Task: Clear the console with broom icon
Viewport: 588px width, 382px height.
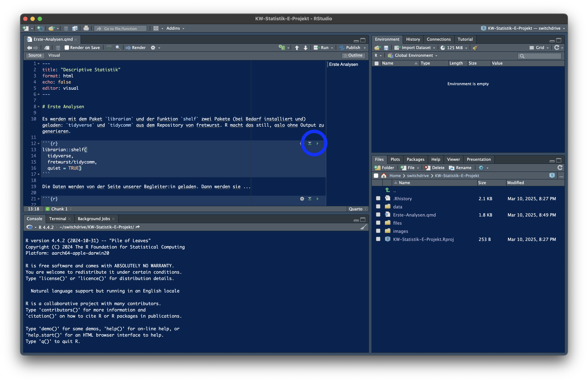Action: point(363,227)
